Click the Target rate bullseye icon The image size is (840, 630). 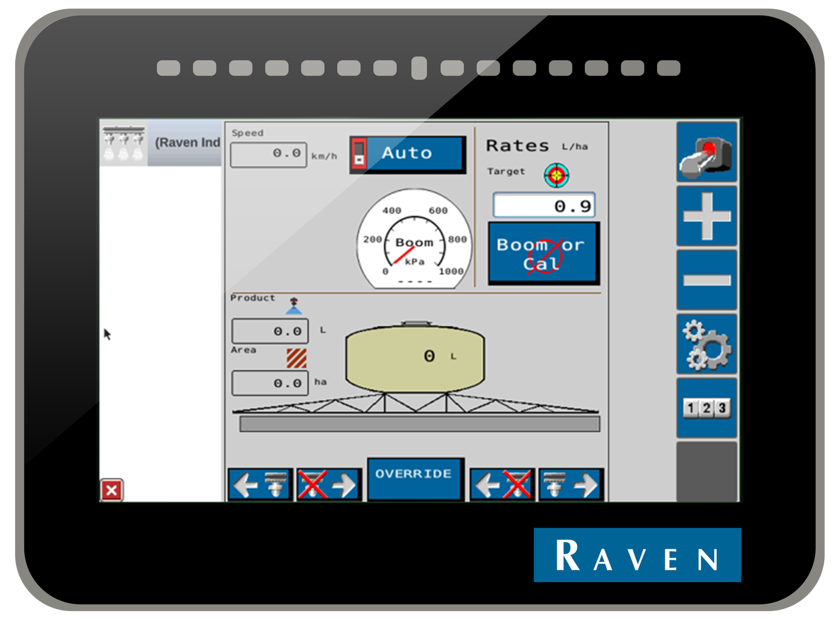pos(556,175)
